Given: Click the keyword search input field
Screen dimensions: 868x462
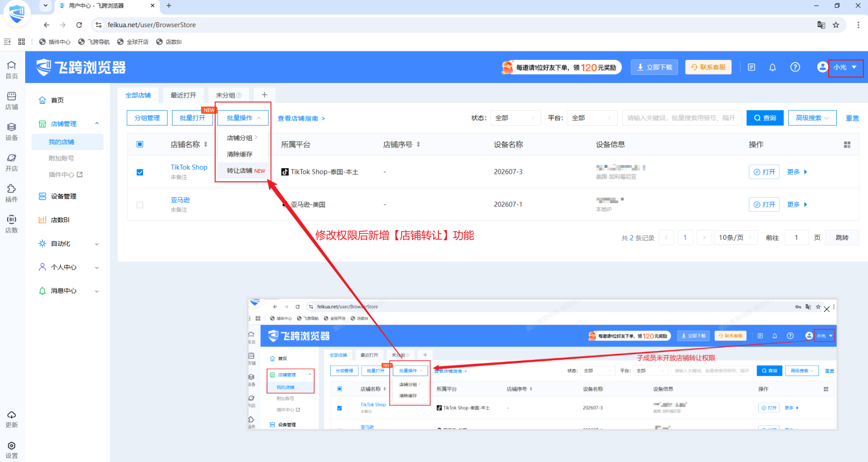Looking at the screenshot, I should pyautogui.click(x=682, y=118).
